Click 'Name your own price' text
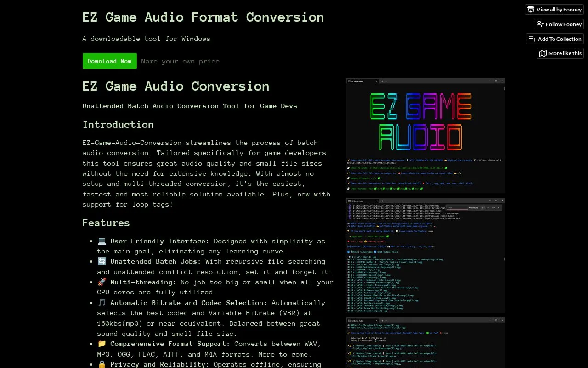 pyautogui.click(x=181, y=61)
